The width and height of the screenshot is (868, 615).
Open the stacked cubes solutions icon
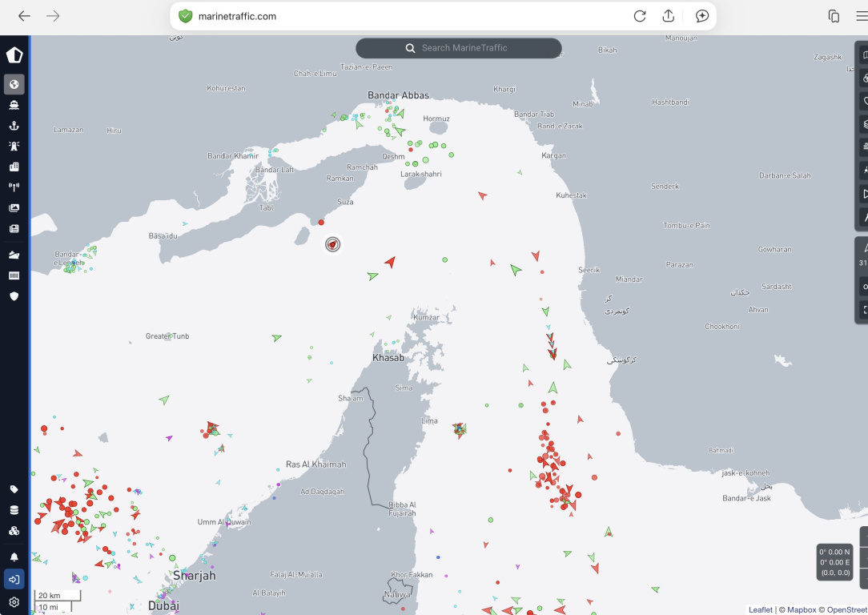(14, 531)
